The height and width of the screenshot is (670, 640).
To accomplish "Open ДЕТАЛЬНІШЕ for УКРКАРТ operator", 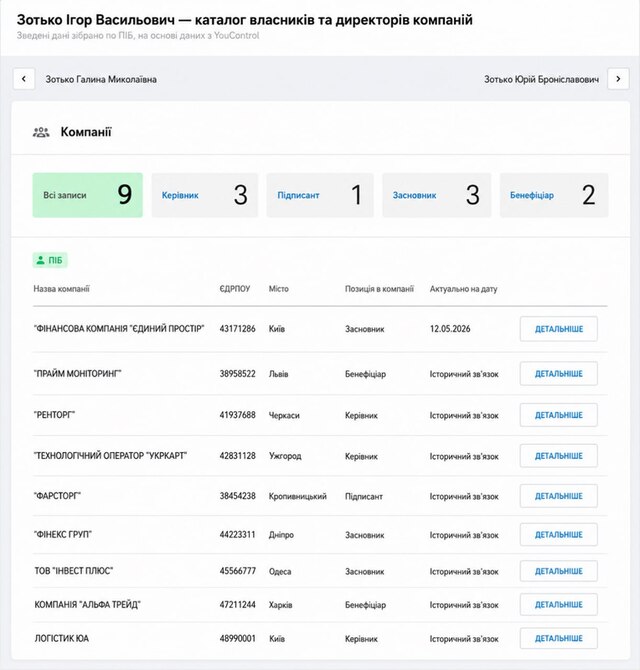I will [x=558, y=456].
